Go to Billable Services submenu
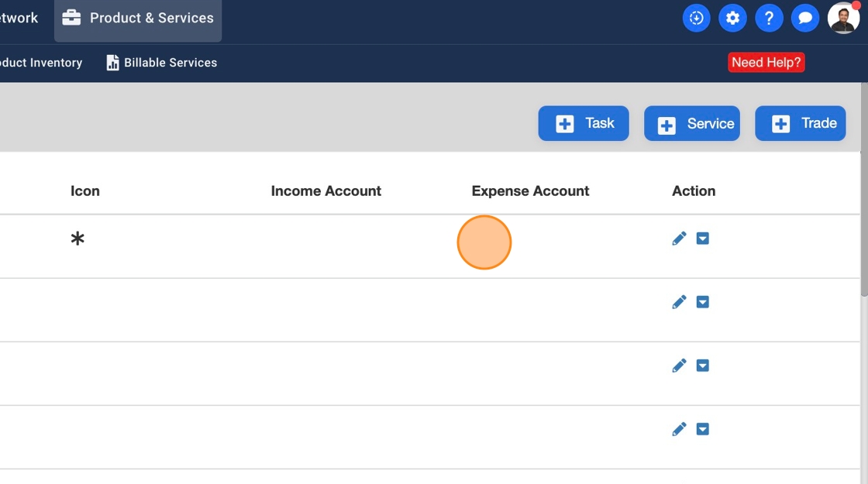 click(162, 63)
